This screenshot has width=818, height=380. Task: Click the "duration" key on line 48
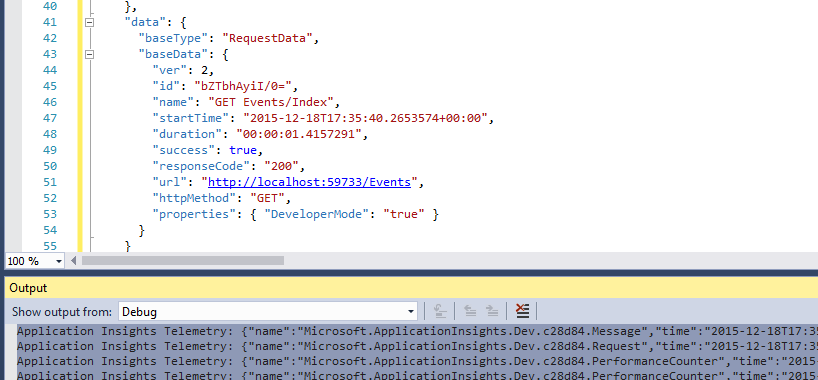(187, 134)
